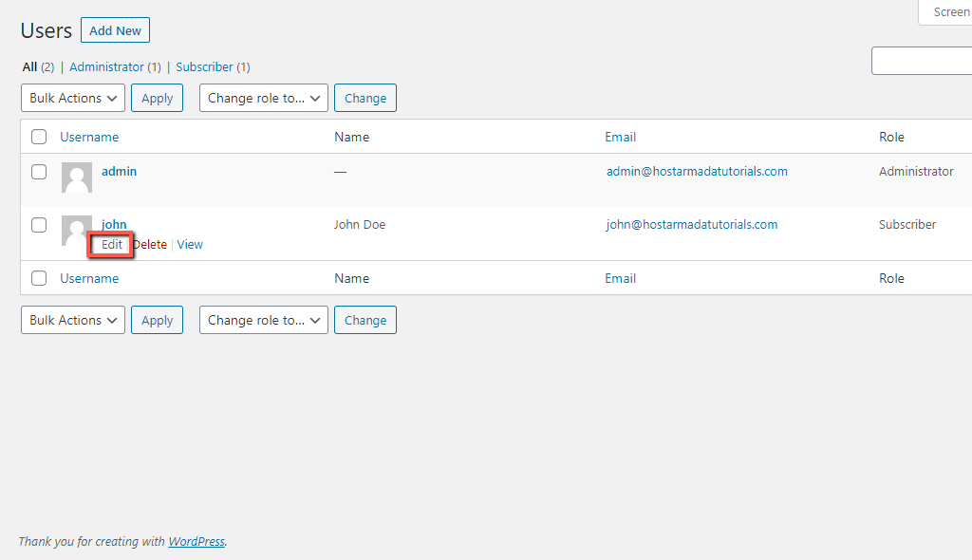View the john user profile

190,244
